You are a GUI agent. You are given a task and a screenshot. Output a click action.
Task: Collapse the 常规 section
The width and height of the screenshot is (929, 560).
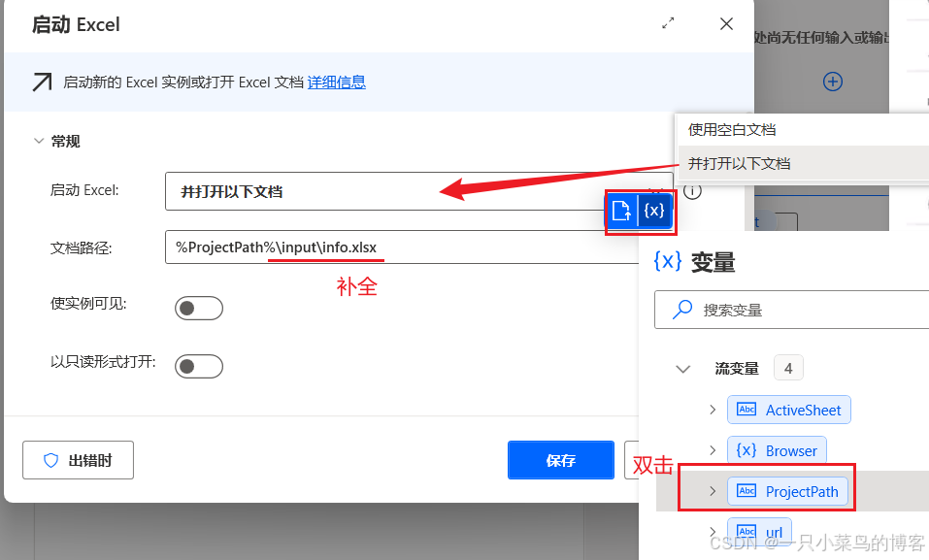[39, 141]
